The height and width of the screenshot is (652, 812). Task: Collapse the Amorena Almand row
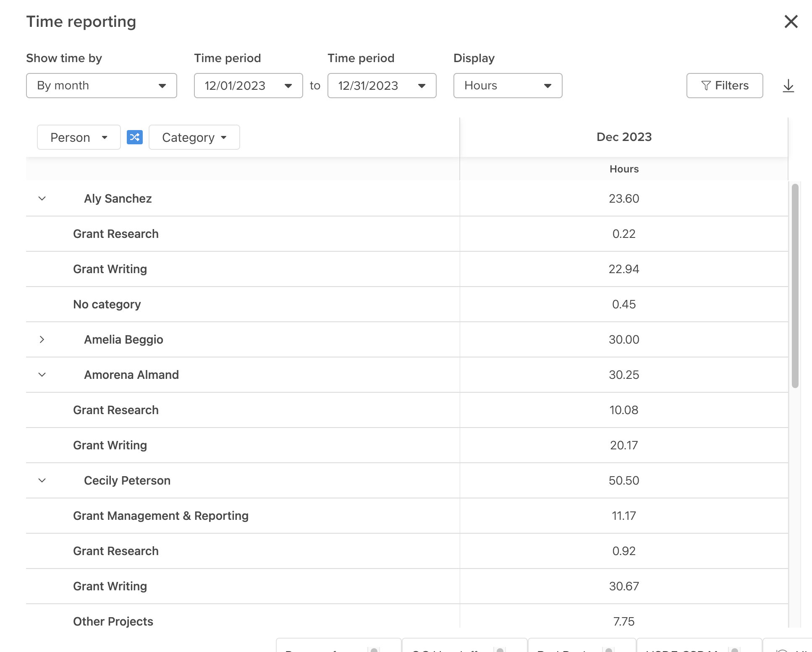point(42,375)
